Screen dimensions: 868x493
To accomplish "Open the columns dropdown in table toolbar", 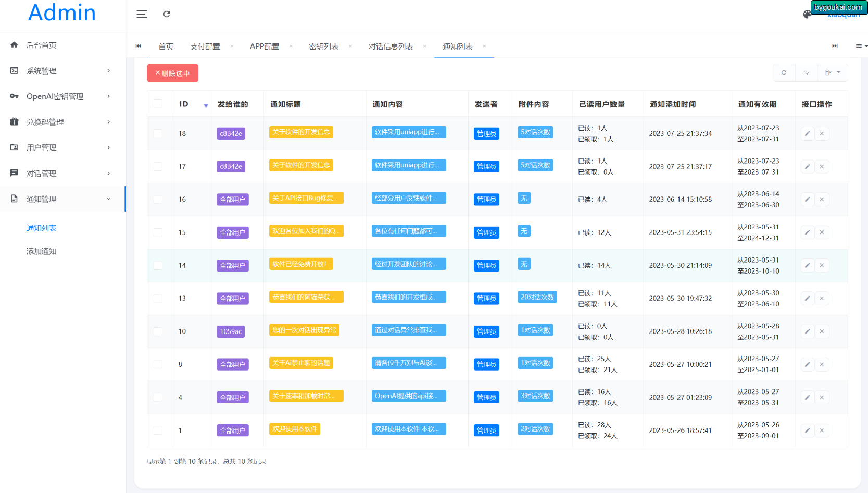I will click(x=833, y=72).
